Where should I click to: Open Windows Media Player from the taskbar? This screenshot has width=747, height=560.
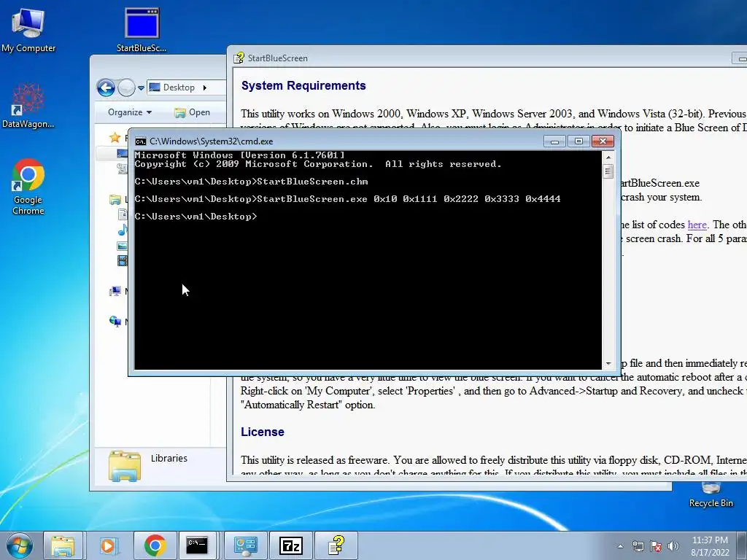tap(109, 545)
